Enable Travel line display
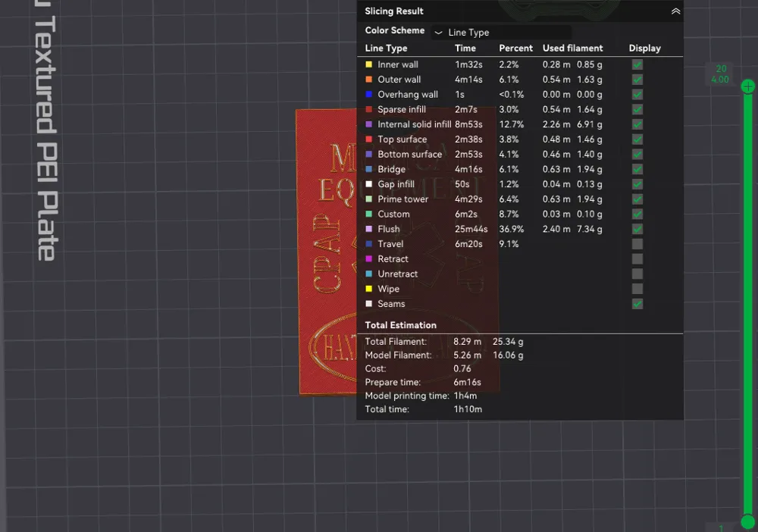758x532 pixels. (x=637, y=244)
